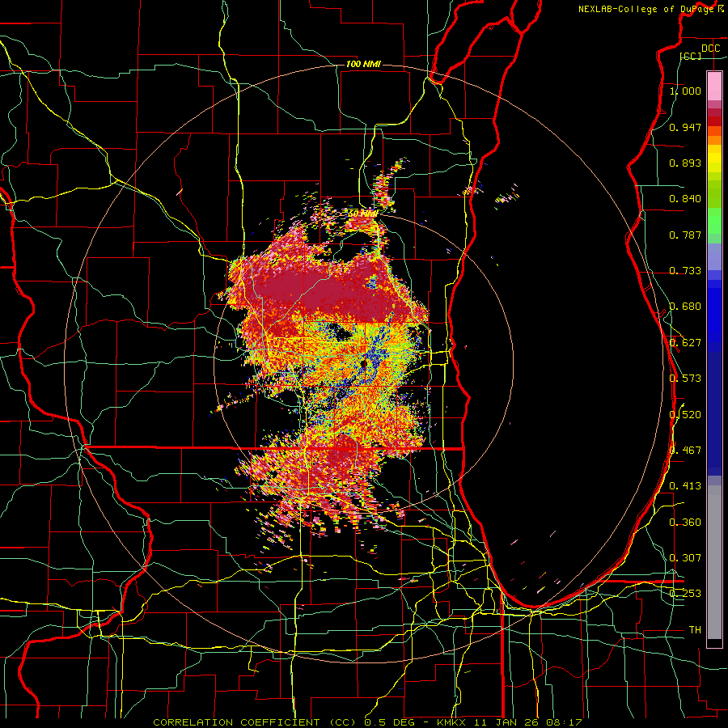Pick the bright green color bar segment
This screenshot has width=728, height=728.
coord(714,221)
